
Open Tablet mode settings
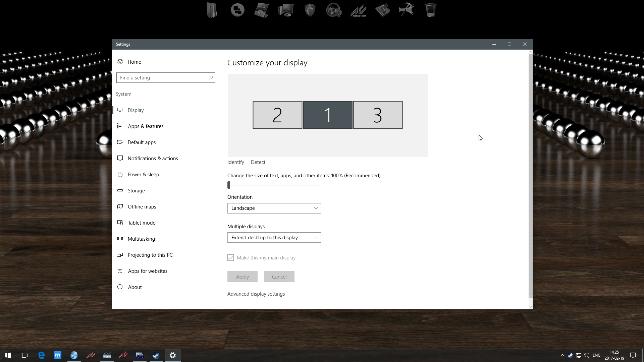(141, 223)
